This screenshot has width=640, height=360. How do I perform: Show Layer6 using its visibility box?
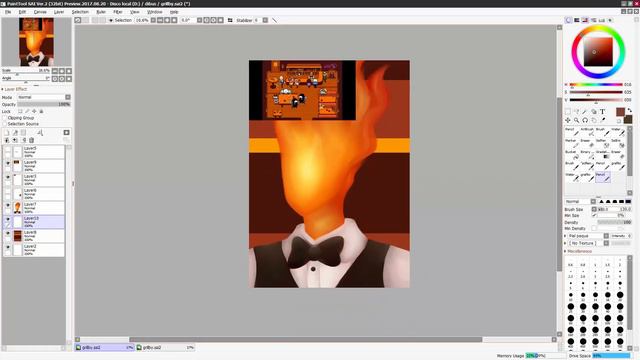(8, 191)
